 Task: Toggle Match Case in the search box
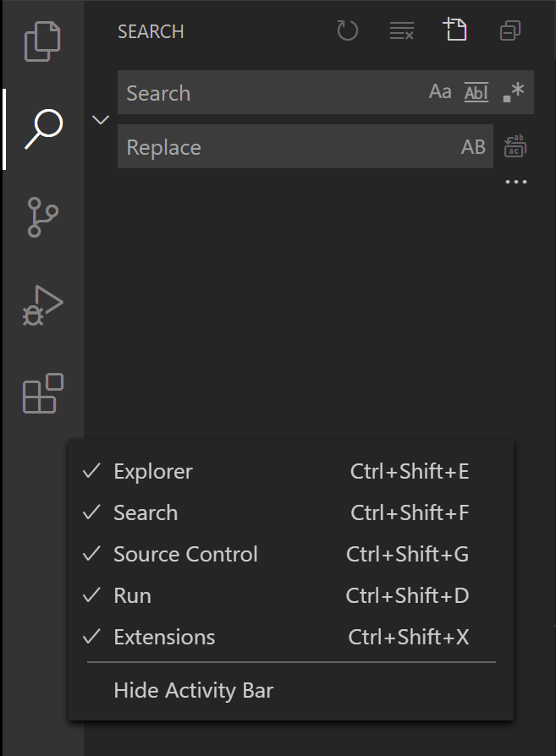(x=440, y=91)
